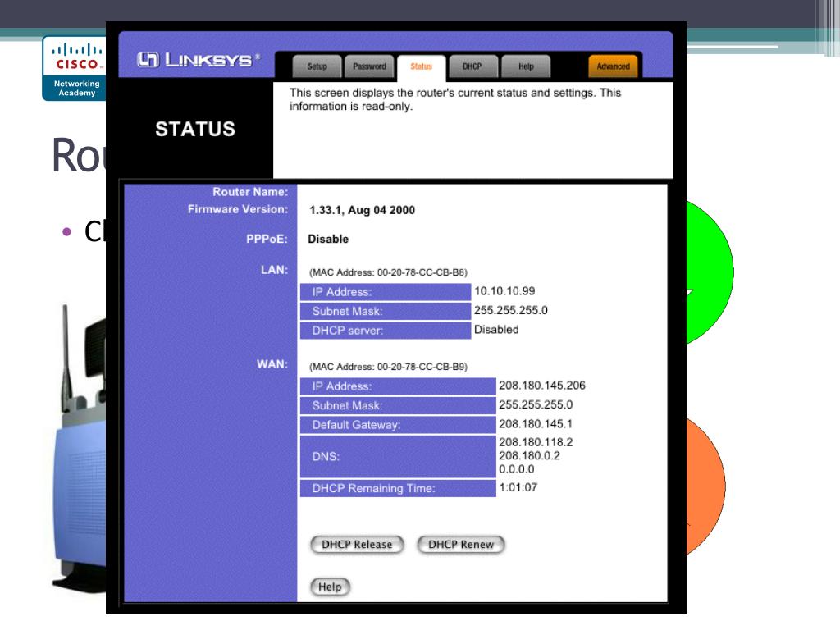Click the Firmware Version label
Screen dimensions: 840x630
click(x=238, y=209)
